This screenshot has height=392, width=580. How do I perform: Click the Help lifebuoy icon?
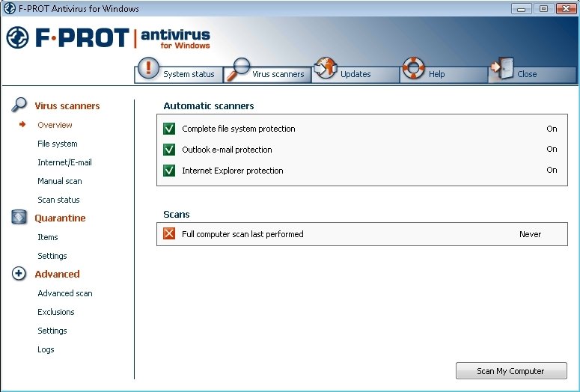(413, 68)
